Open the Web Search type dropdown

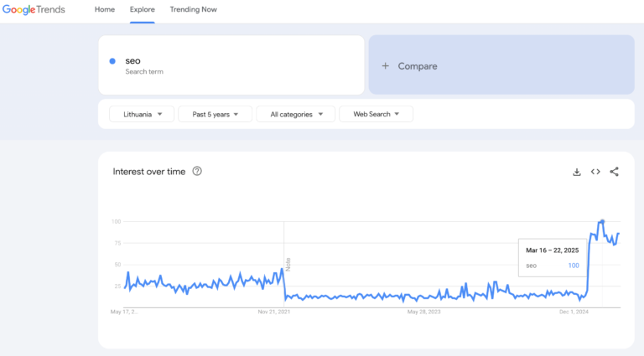377,114
